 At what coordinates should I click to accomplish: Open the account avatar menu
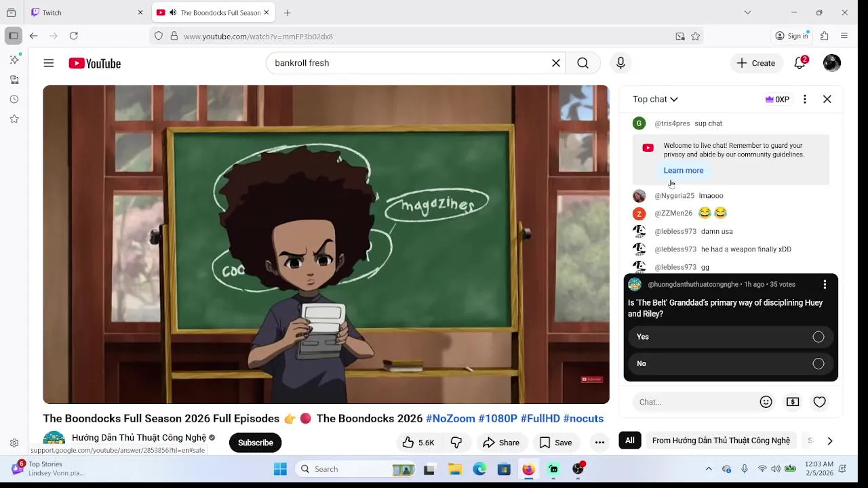click(832, 63)
